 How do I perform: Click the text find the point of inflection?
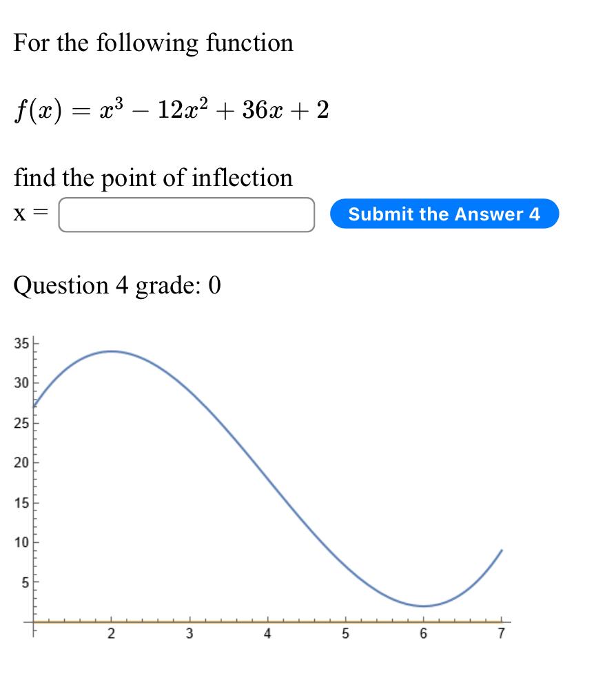(153, 178)
